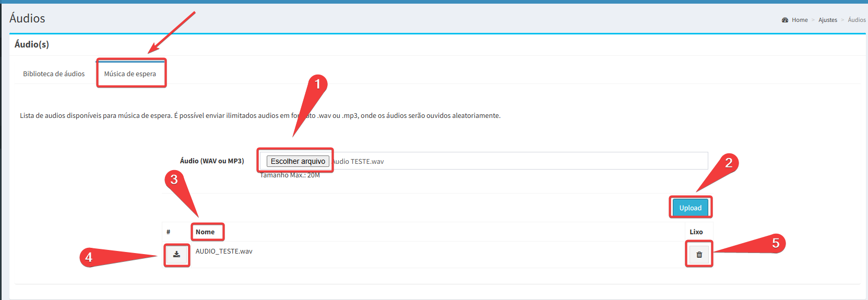Image resolution: width=868 pixels, height=300 pixels.
Task: Select the AUDIO_TESTE.wav name in the table
Action: pos(224,251)
